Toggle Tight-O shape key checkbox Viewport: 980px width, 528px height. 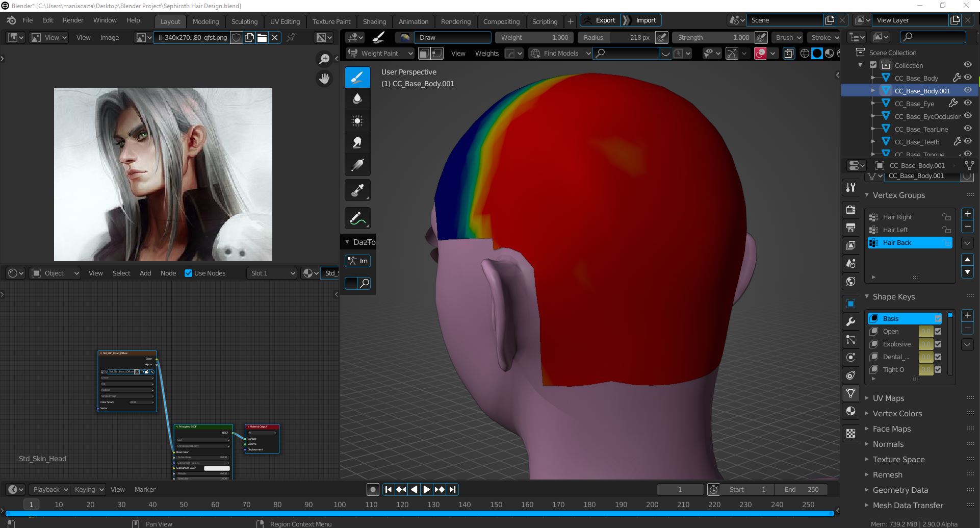point(938,369)
